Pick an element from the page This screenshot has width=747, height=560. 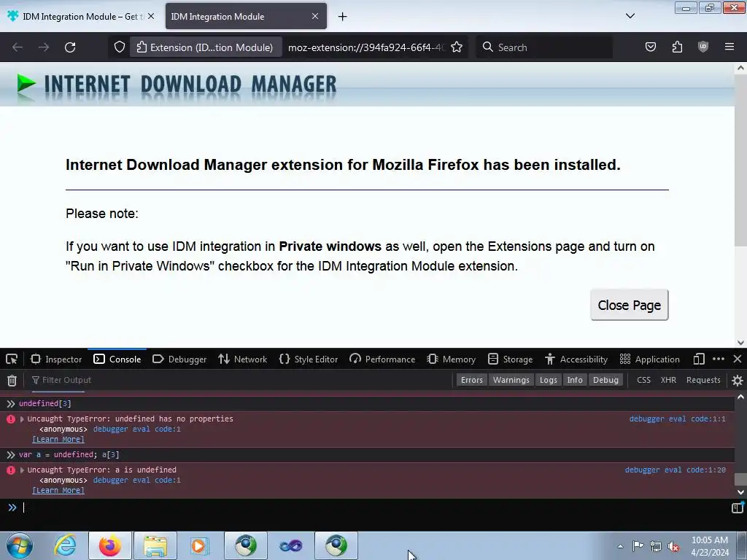(x=12, y=359)
